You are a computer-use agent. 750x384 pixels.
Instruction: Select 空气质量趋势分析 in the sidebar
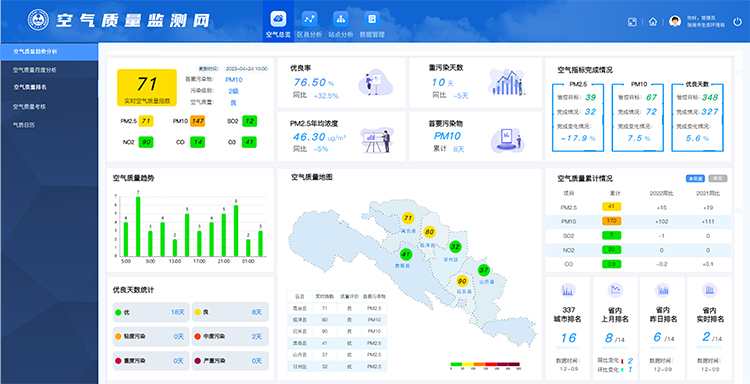[49, 51]
